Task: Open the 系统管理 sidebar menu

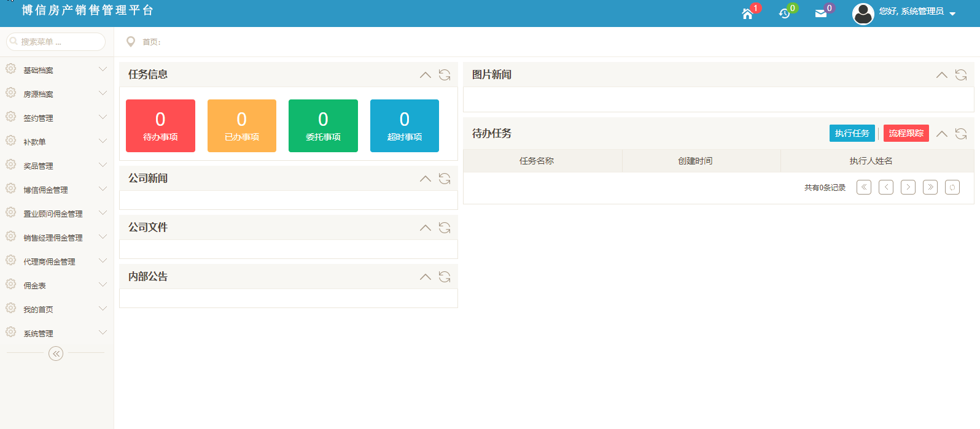Action: click(55, 333)
